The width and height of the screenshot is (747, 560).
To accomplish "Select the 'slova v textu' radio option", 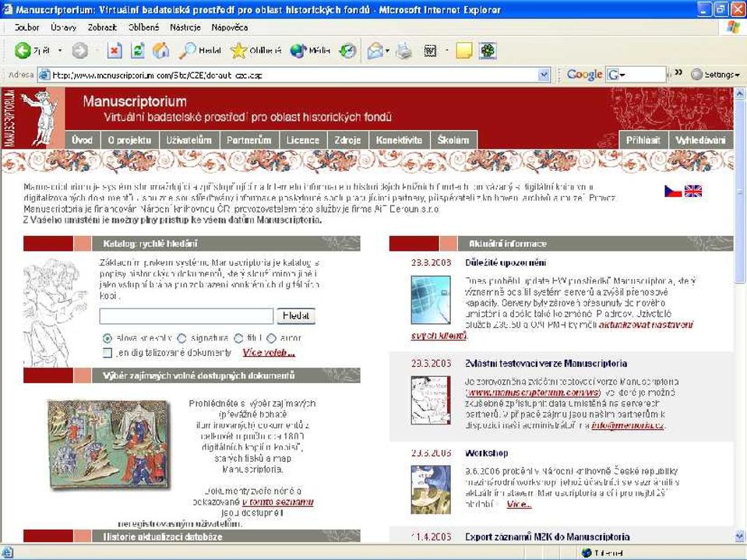I will (x=107, y=338).
